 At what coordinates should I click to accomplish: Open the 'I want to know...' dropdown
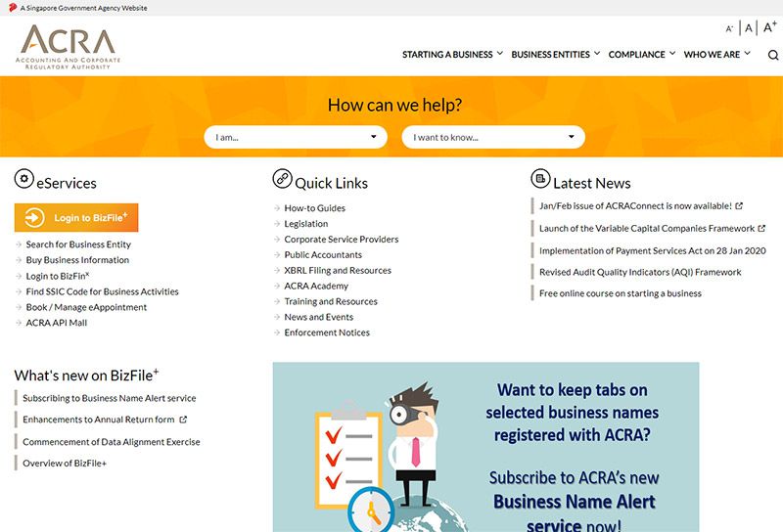tap(493, 137)
